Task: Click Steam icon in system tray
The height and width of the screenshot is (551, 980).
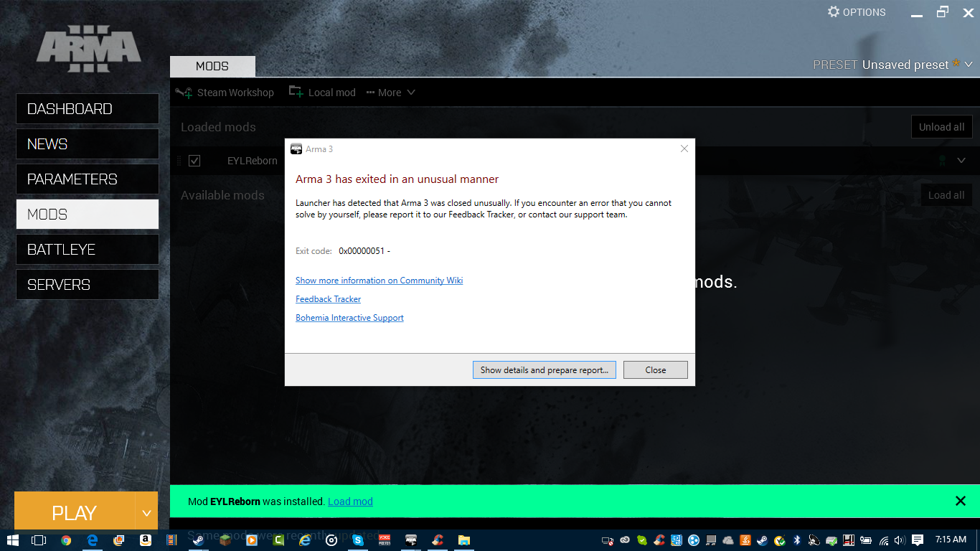Action: click(762, 540)
